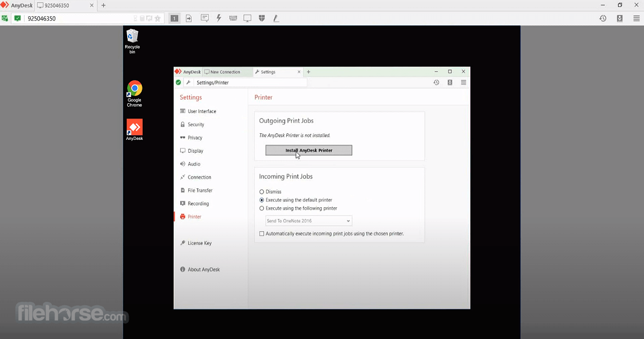Open the remote AnyDesk hamburger menu

[x=463, y=82]
